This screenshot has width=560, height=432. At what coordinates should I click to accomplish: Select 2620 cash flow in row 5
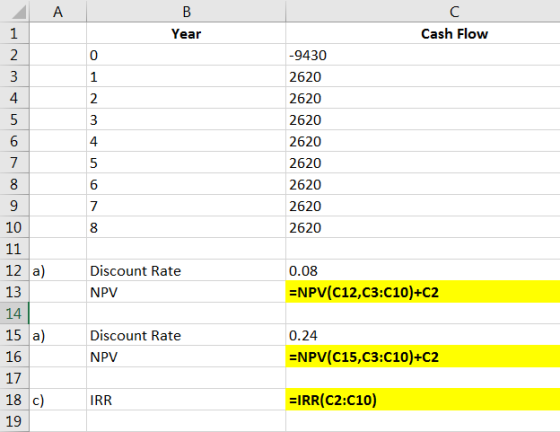click(423, 120)
